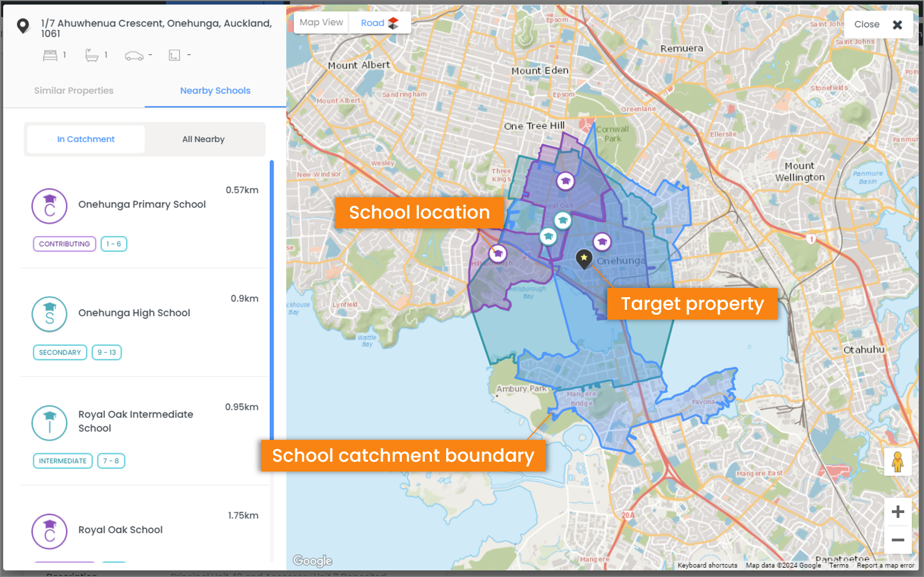Viewport: 924px width, 577px height.
Task: Select the All Nearby filter
Action: coord(203,139)
